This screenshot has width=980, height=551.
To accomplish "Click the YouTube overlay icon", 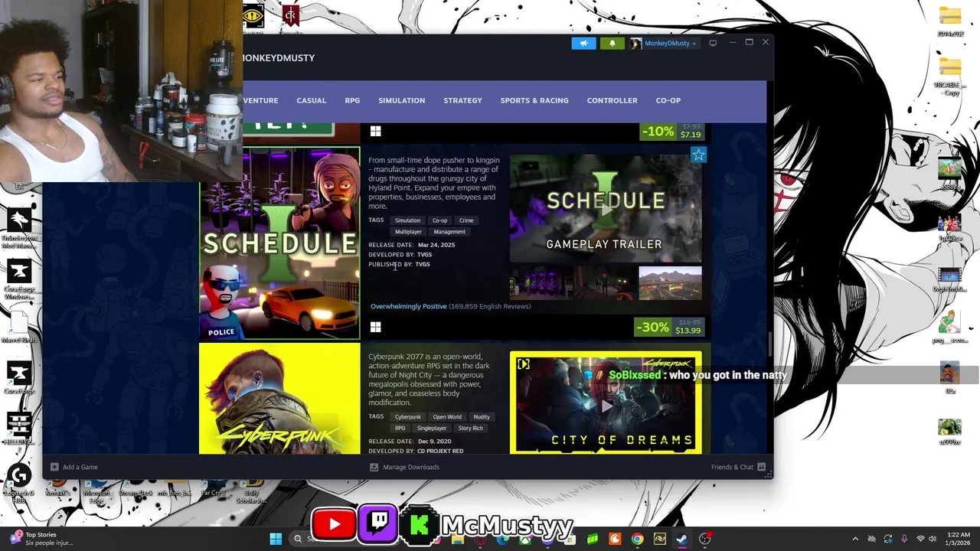I will click(x=334, y=524).
